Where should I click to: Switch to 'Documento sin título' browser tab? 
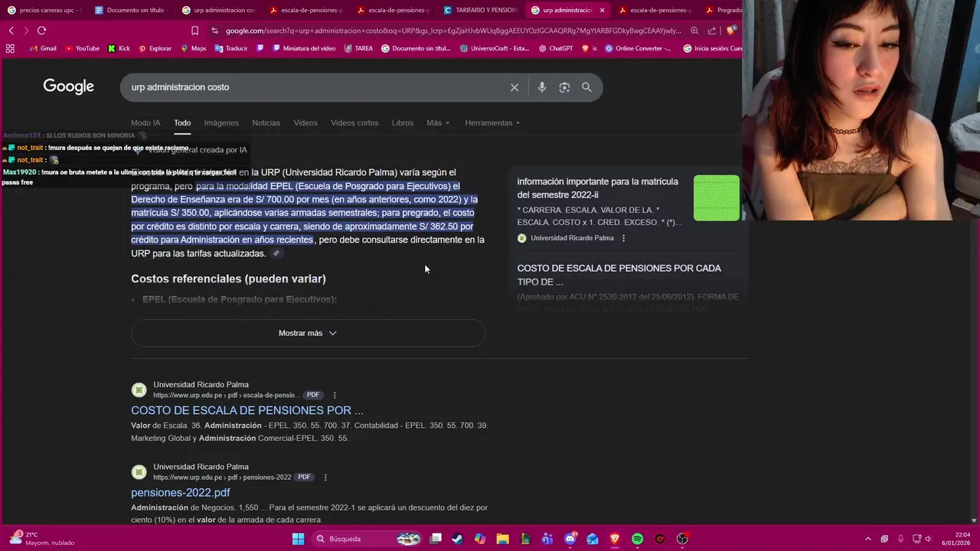pos(130,10)
